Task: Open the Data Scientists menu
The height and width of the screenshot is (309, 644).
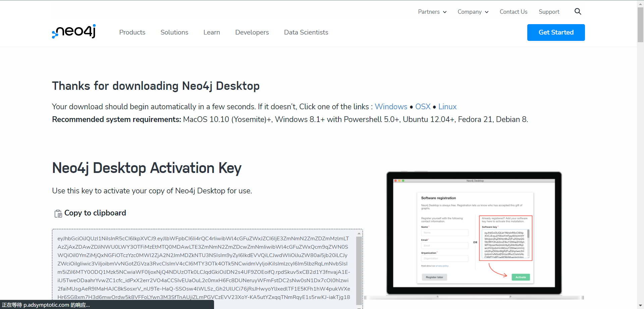Action: tap(306, 32)
